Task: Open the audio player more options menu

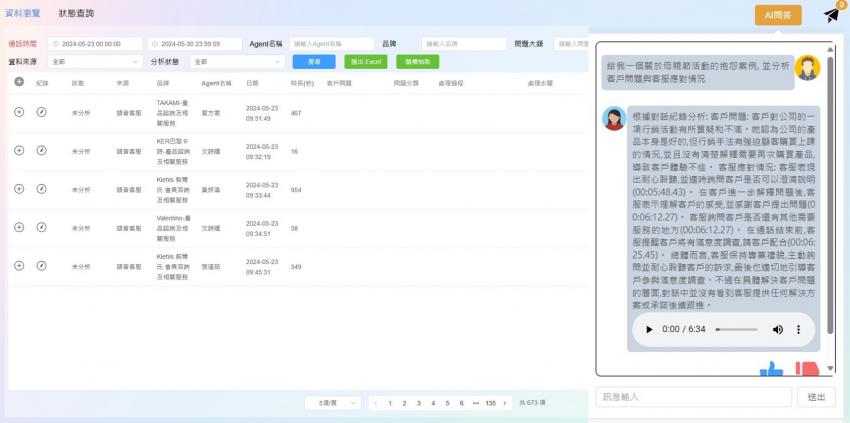Action: pyautogui.click(x=799, y=330)
